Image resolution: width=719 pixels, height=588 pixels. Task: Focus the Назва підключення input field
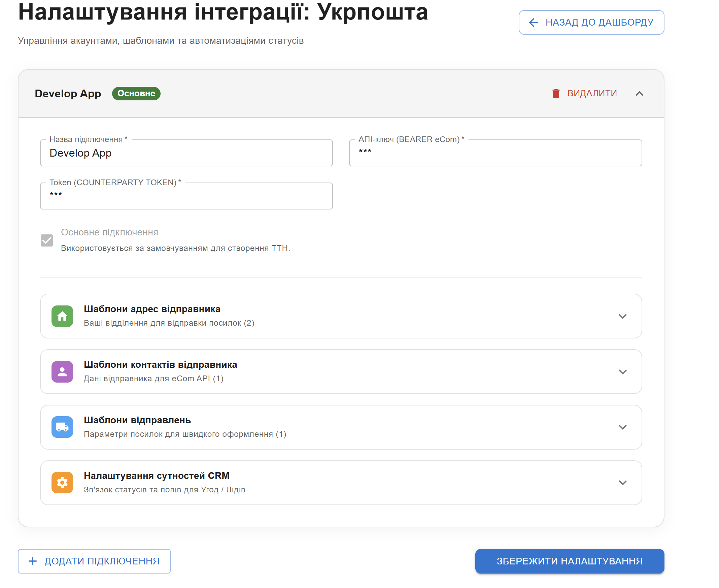click(186, 153)
